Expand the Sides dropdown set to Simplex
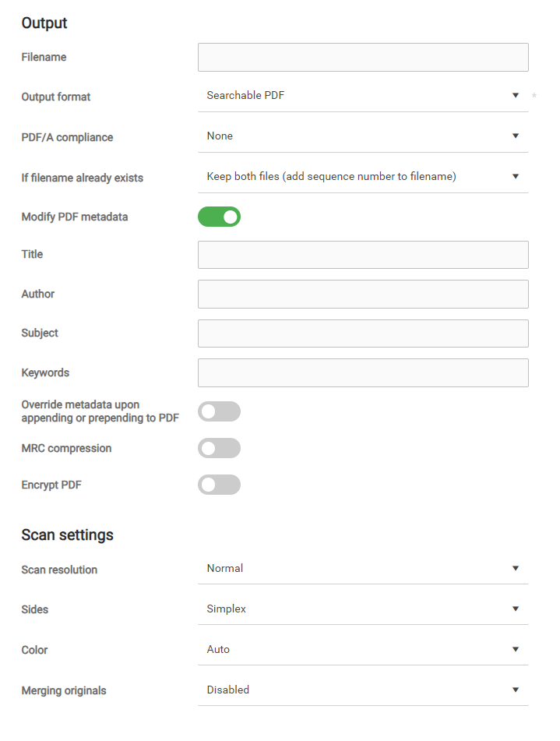Viewport: 560px width, 741px height. point(358,609)
